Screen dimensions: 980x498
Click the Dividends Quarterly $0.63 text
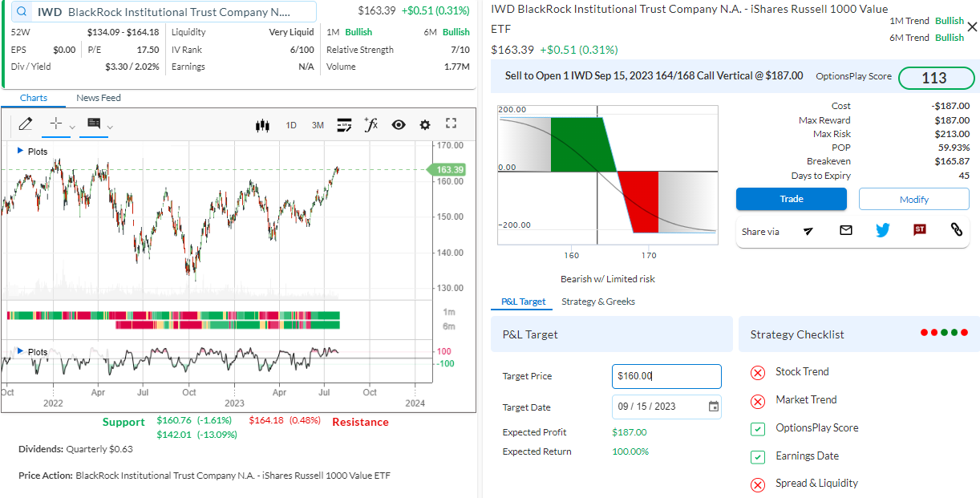point(76,449)
